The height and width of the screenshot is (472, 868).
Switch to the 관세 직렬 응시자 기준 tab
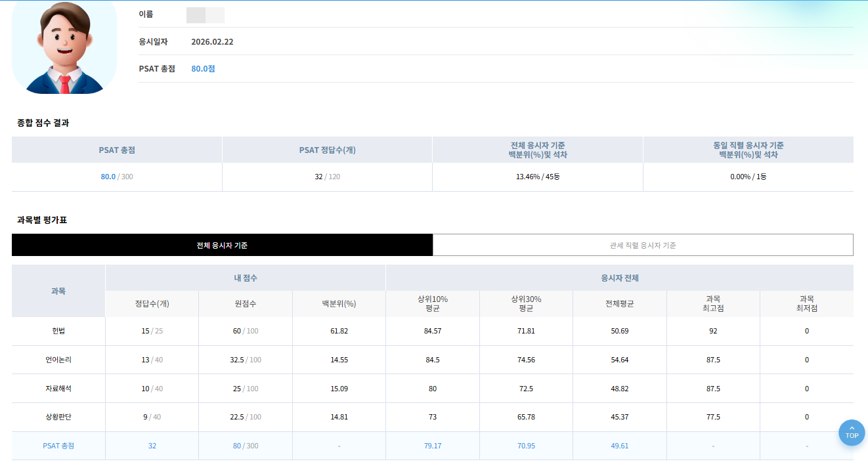point(643,246)
